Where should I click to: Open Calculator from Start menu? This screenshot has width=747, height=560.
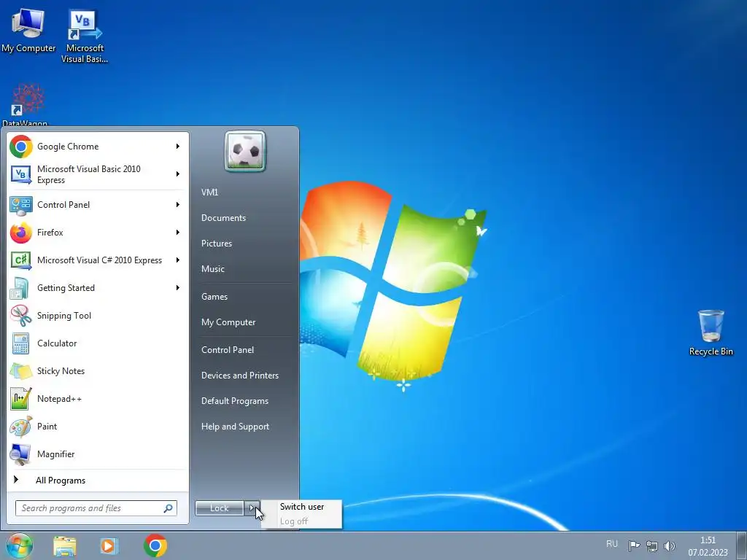[x=97, y=343]
